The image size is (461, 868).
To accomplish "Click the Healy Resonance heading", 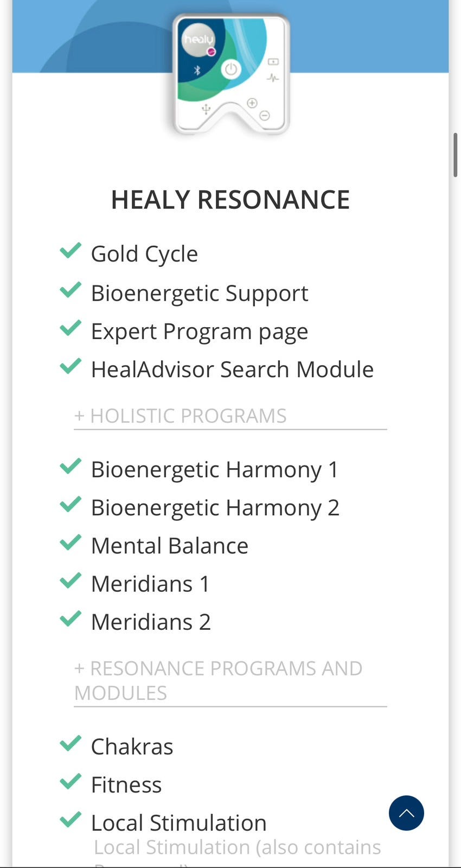I will pyautogui.click(x=230, y=200).
